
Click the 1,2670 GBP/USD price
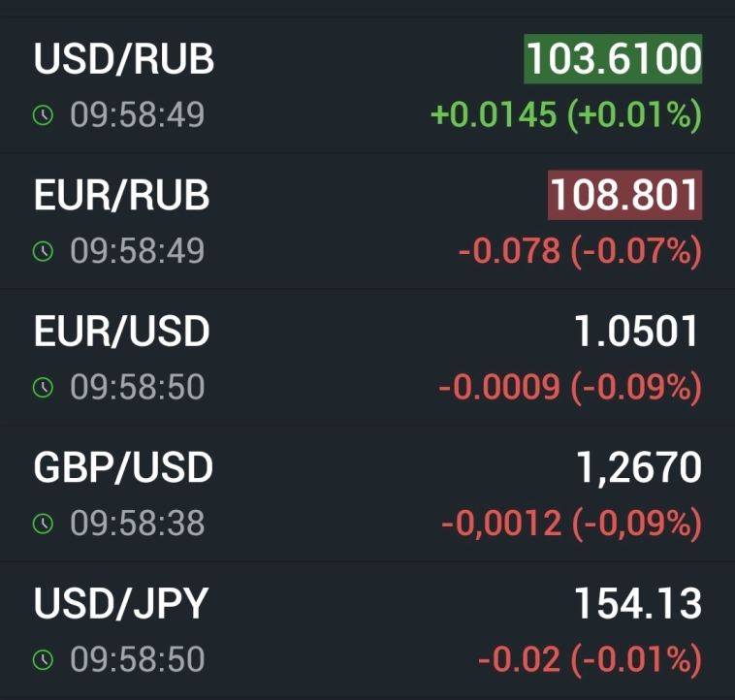click(x=637, y=469)
